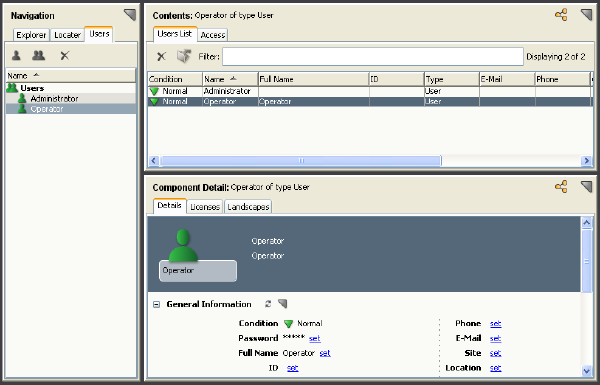Click the Operator full name cell in the table

[x=313, y=101]
